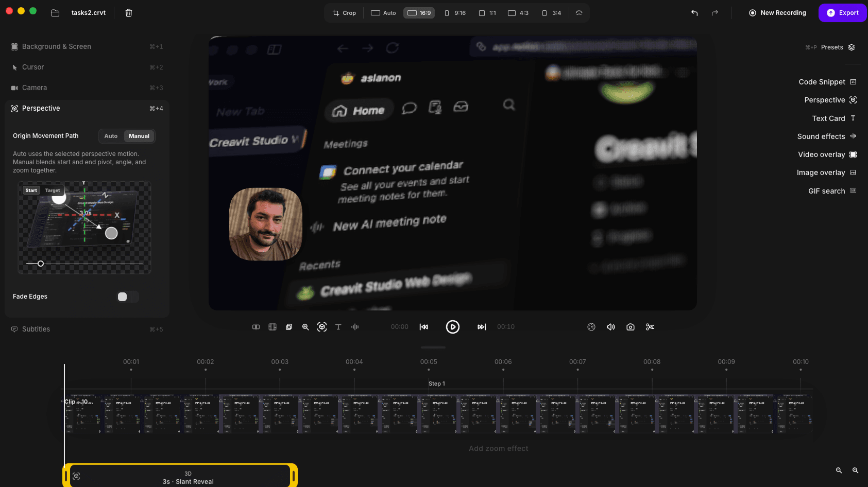
Task: Zoom out the timeline
Action: pos(839,471)
